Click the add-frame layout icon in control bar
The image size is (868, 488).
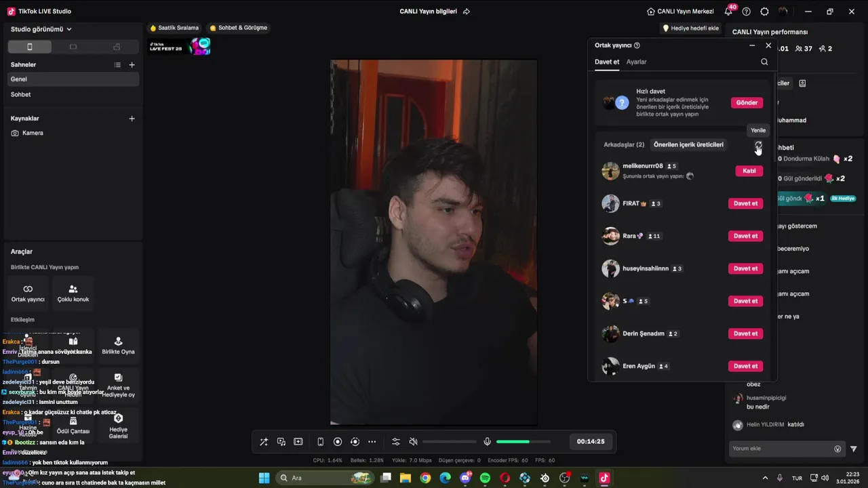point(298,442)
